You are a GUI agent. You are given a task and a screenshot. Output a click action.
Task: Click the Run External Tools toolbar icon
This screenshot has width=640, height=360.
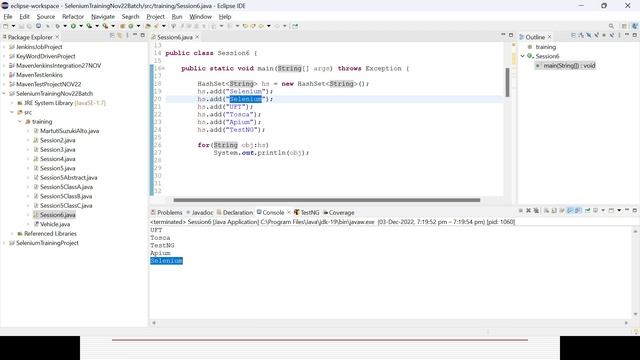pyautogui.click(x=105, y=26)
